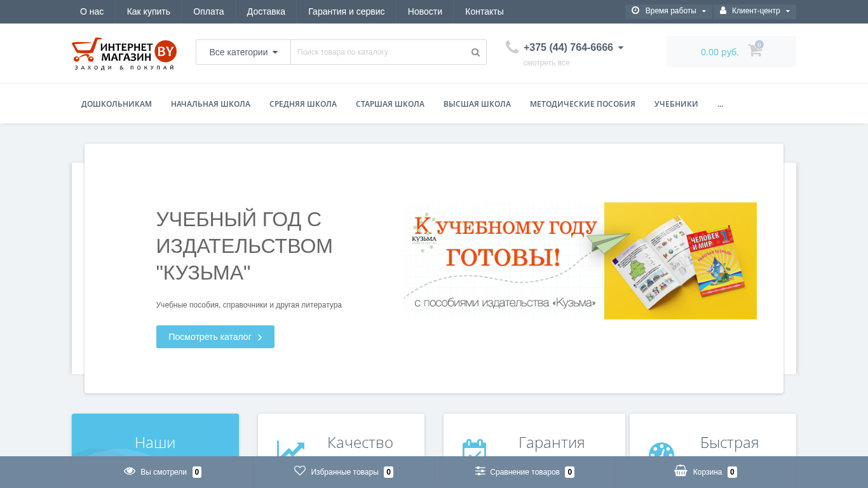Viewport: 868px width, 488px height.
Task: Expand the phone number dropdown arrow
Action: (621, 48)
